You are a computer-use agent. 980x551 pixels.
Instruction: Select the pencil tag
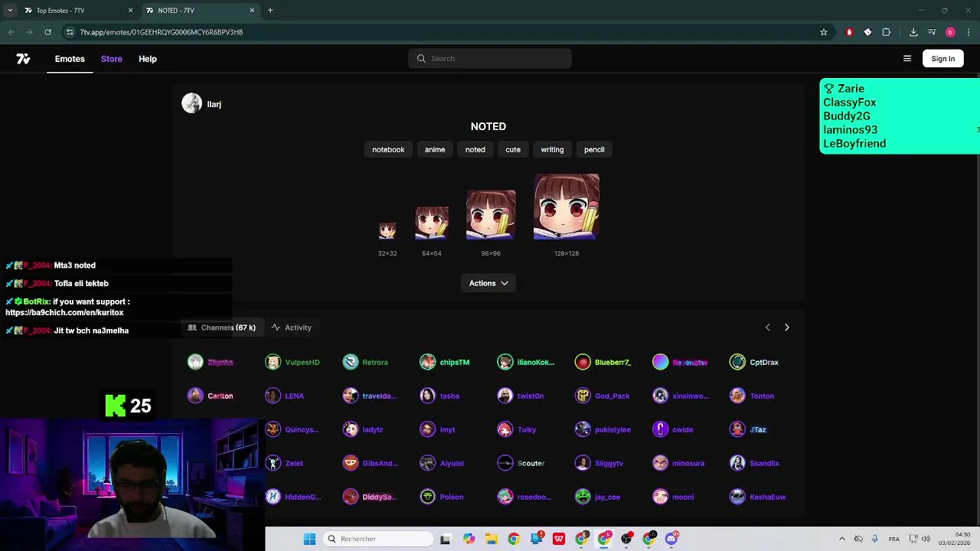click(594, 149)
